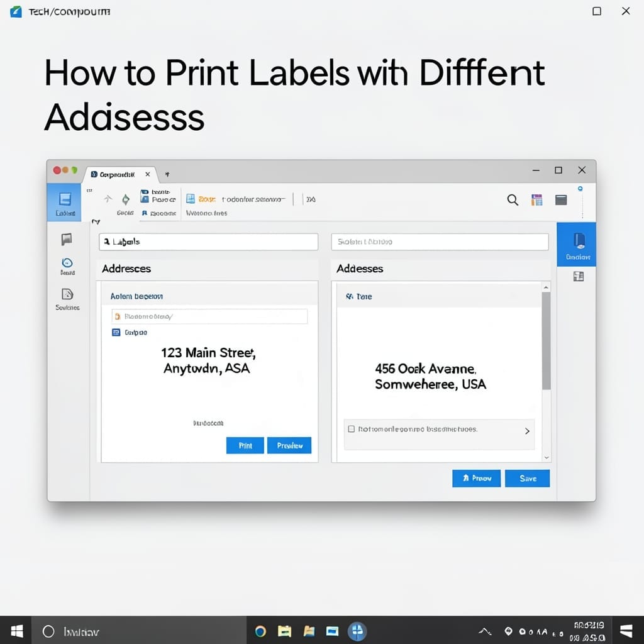Click the blue icon beside the input under Addresses
This screenshot has height=644, width=644.
(x=116, y=332)
